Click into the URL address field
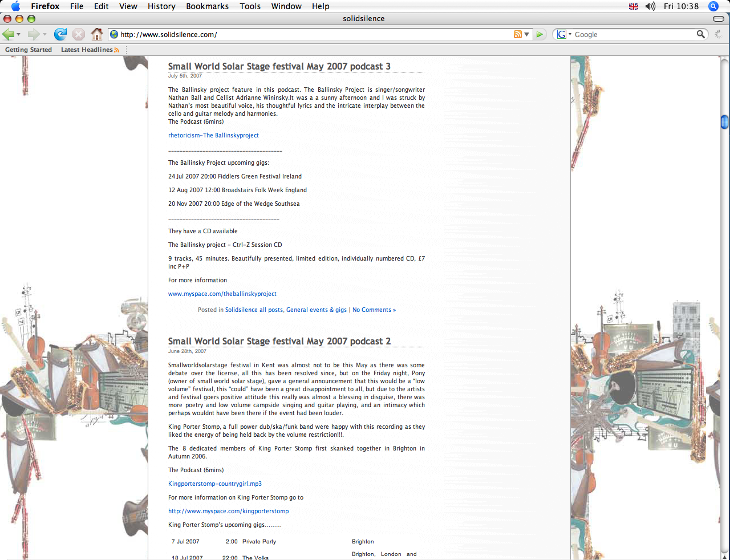Viewport: 730px width, 560px height. 314,34
